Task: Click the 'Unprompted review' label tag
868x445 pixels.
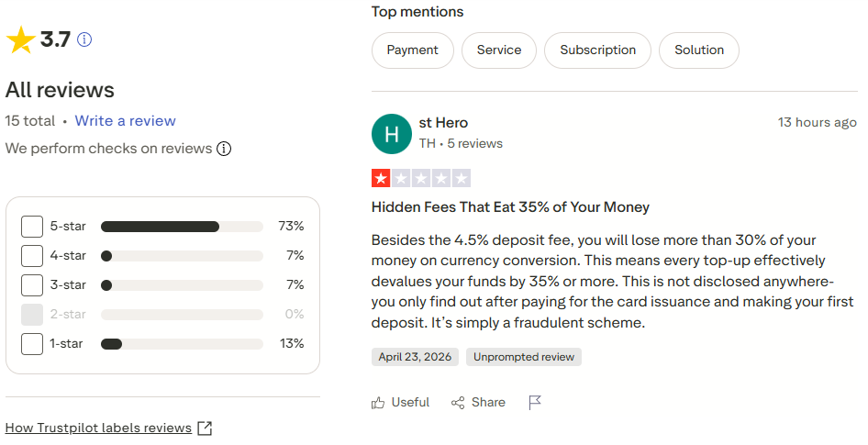Action: pyautogui.click(x=524, y=357)
